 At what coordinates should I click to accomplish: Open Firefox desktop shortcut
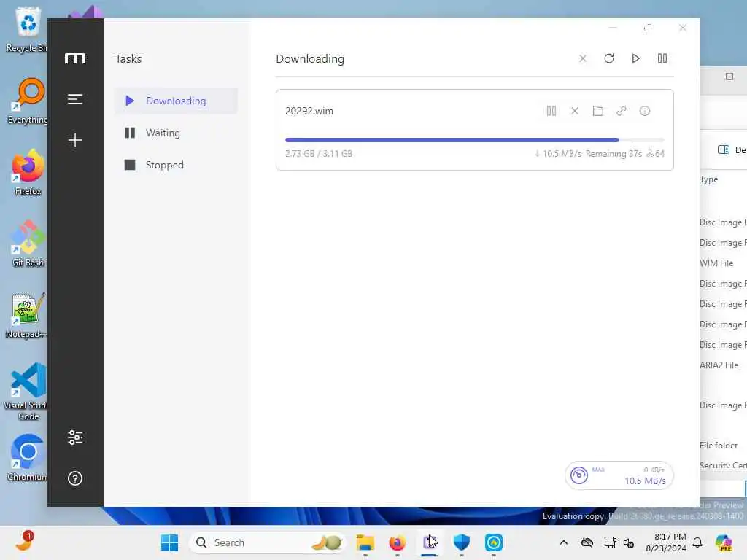[28, 172]
